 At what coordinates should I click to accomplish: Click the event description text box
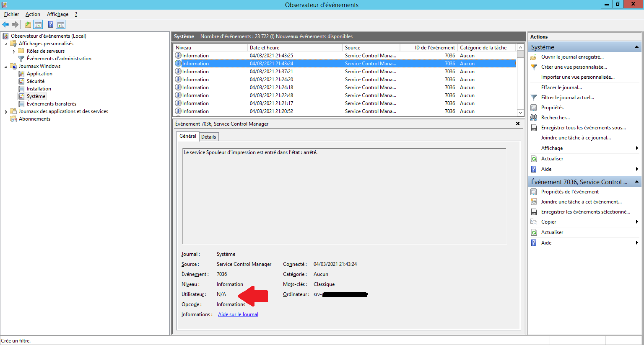click(344, 196)
